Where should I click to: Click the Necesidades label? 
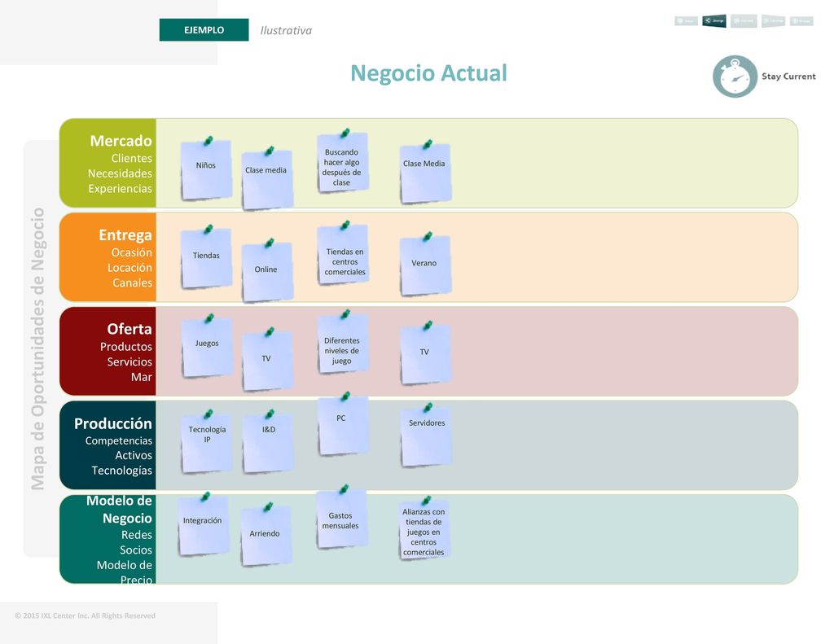point(120,173)
